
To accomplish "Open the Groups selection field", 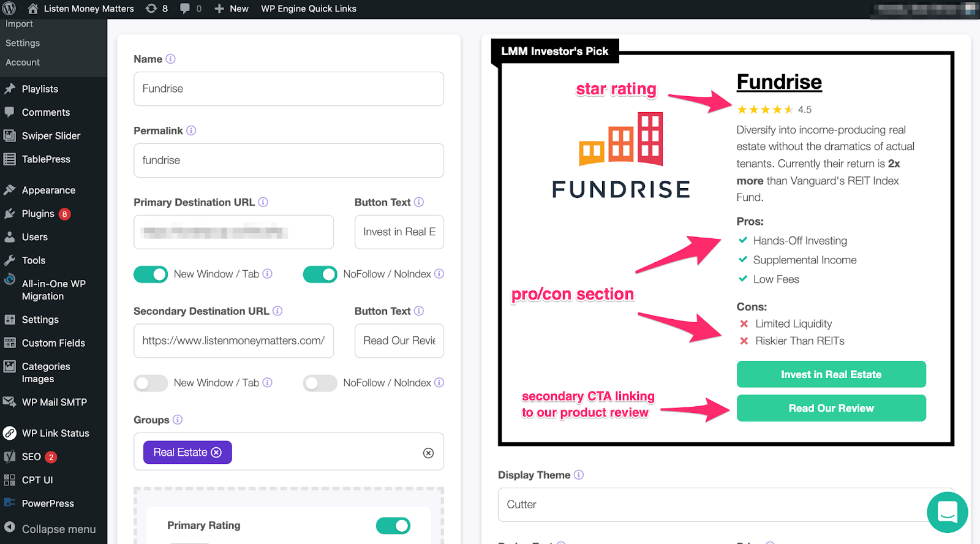I will [288, 452].
